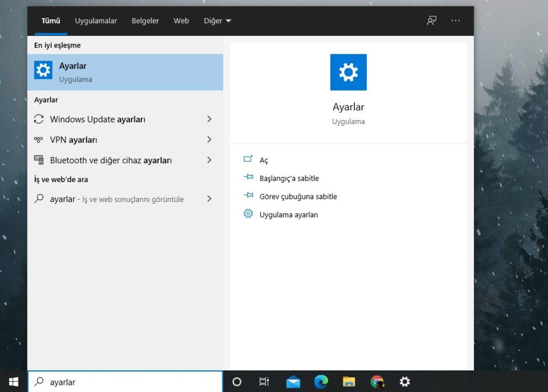Viewport: 548px width, 392px height.
Task: Switch to the Web tab
Action: coord(181,21)
